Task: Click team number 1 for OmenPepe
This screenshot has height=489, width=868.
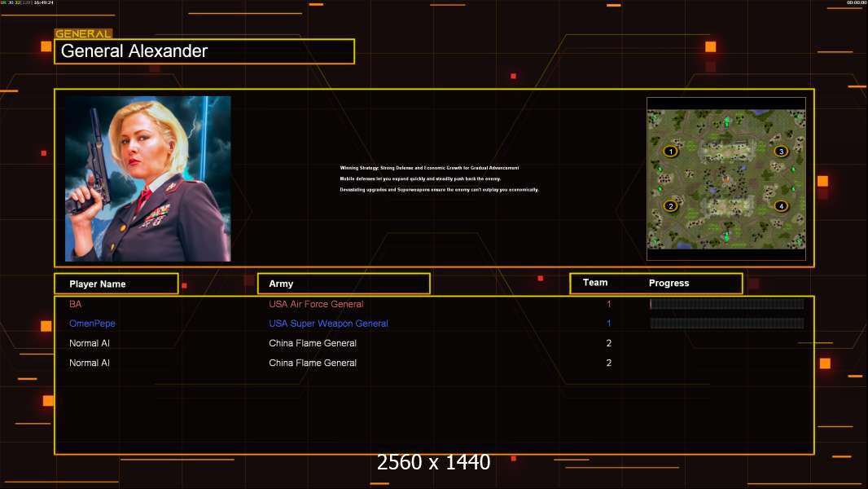Action: pyautogui.click(x=608, y=324)
